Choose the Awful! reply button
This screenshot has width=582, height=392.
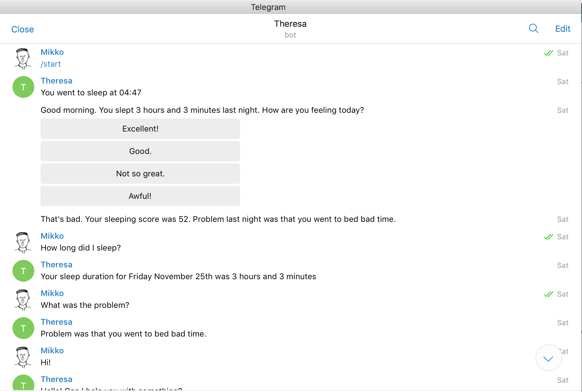140,196
